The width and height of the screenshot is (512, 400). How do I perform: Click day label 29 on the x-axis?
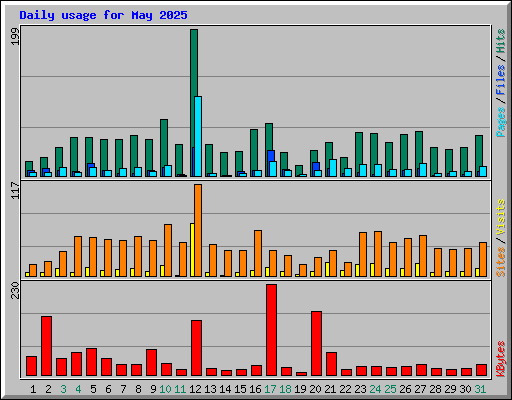pyautogui.click(x=450, y=389)
